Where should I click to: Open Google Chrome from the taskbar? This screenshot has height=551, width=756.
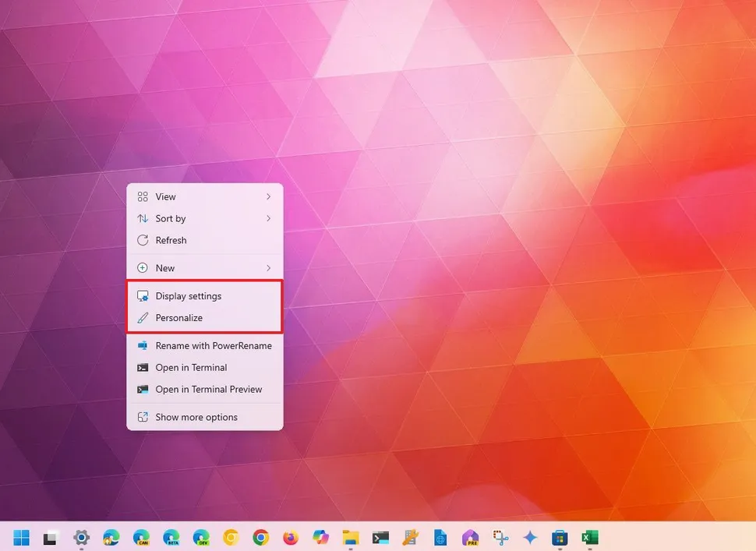tap(260, 538)
